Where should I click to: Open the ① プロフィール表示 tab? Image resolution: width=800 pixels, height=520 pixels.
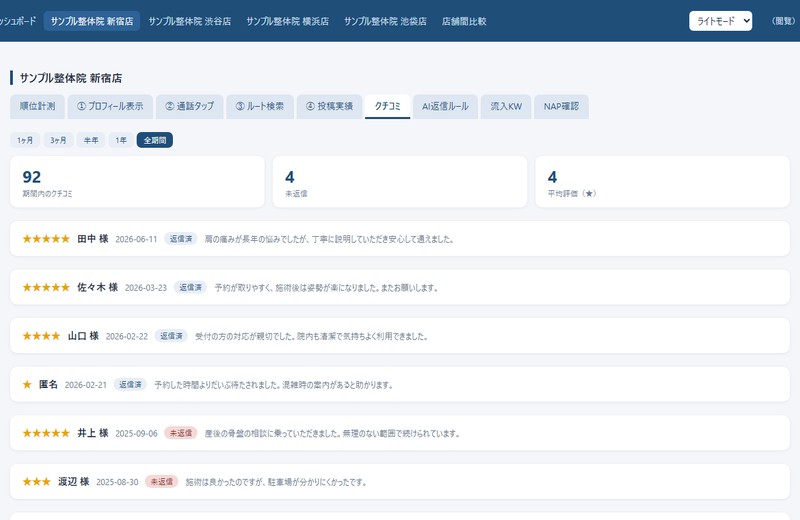tap(110, 106)
